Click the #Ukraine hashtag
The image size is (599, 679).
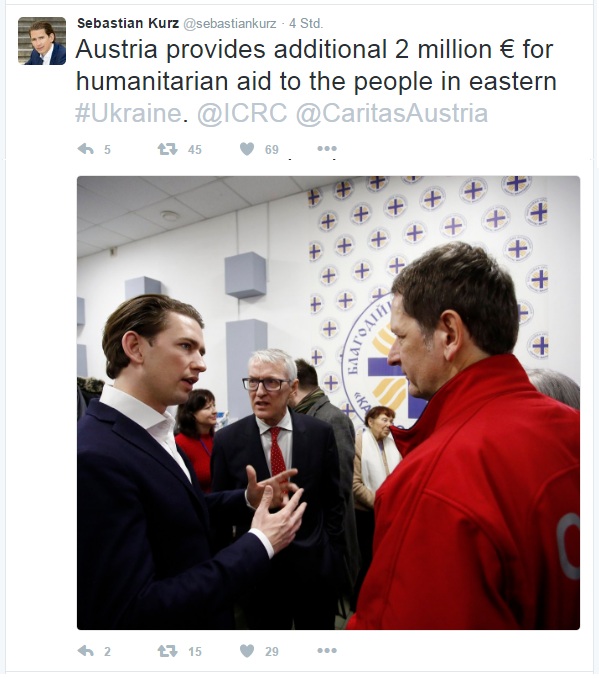[x=128, y=114]
